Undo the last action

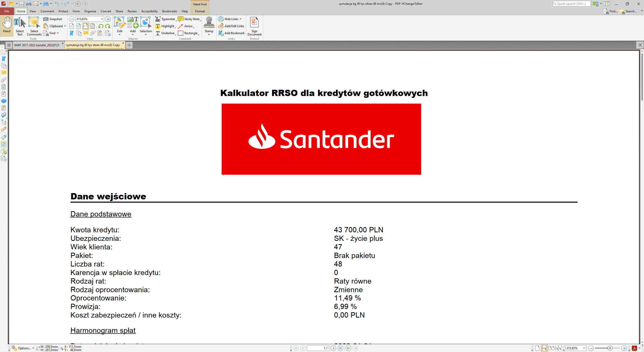[x=57, y=4]
